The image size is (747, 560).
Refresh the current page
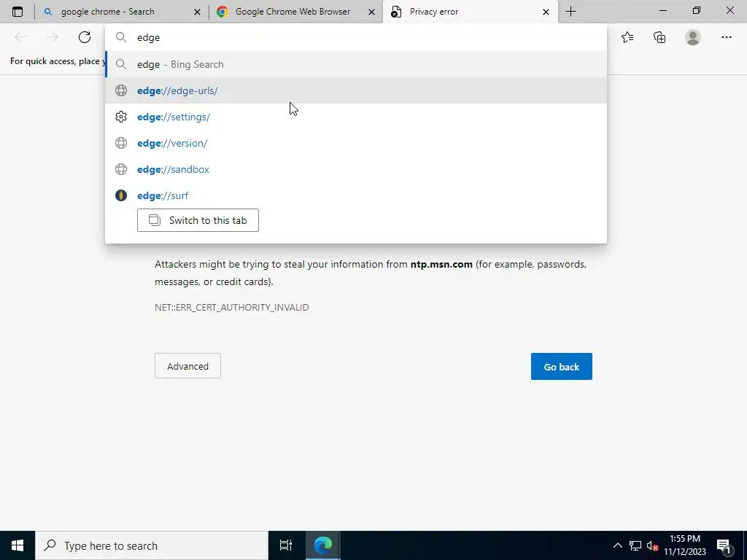(x=85, y=37)
